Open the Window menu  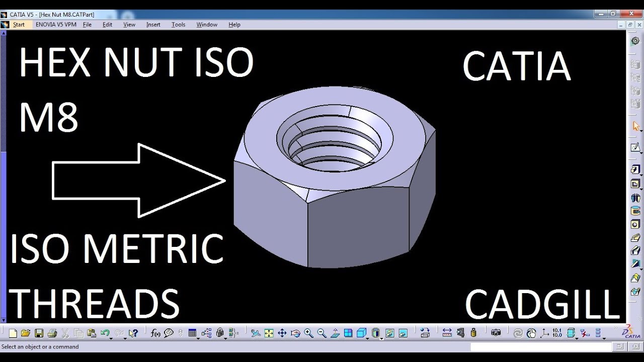[x=207, y=24]
